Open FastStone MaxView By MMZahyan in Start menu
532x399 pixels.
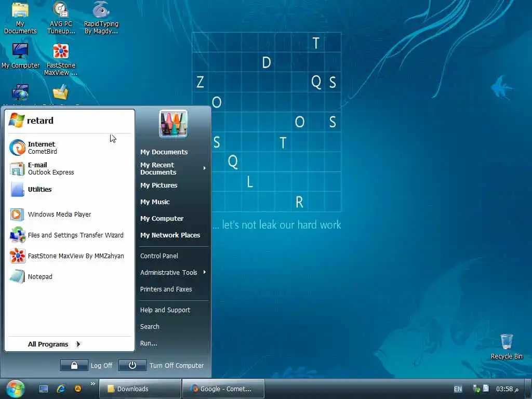tap(70, 256)
